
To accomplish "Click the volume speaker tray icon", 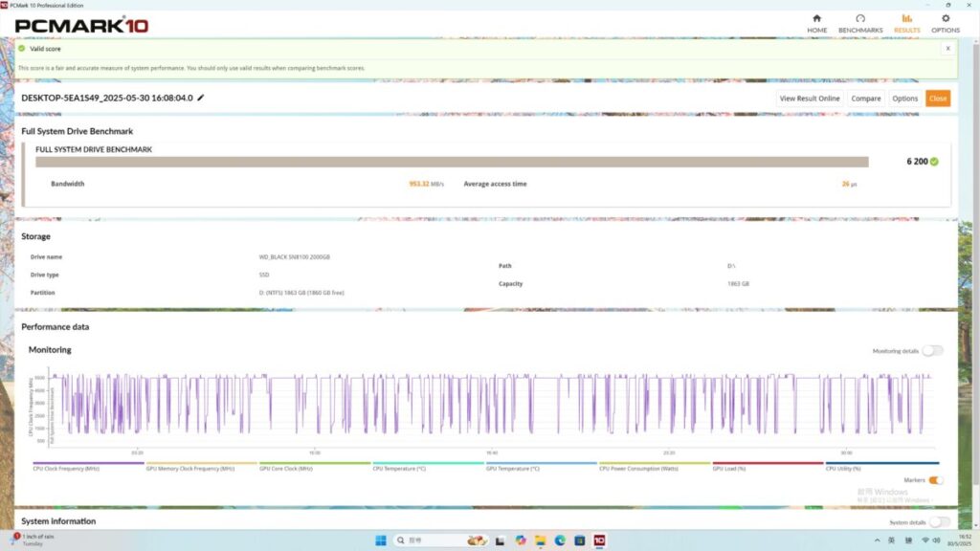I will tap(936, 540).
